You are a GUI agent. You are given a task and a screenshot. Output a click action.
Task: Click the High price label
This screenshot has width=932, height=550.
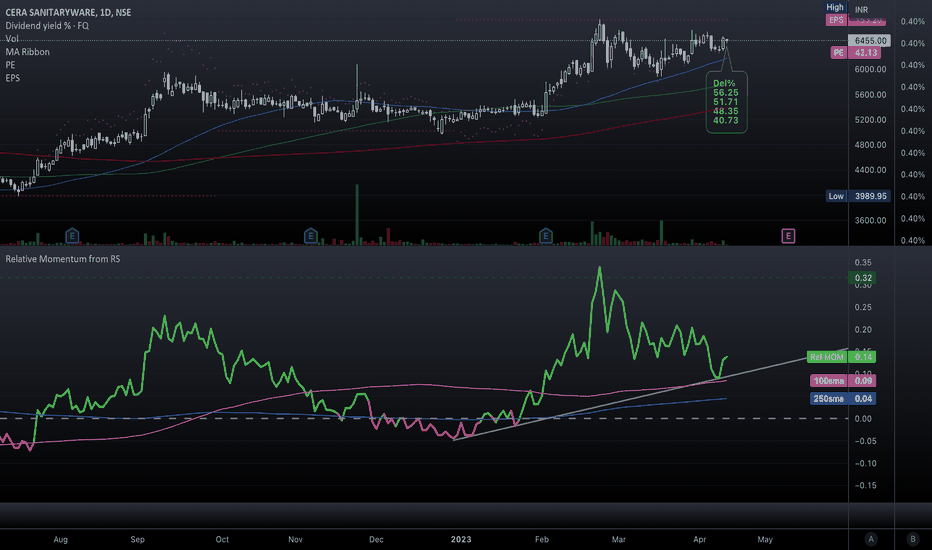click(835, 7)
